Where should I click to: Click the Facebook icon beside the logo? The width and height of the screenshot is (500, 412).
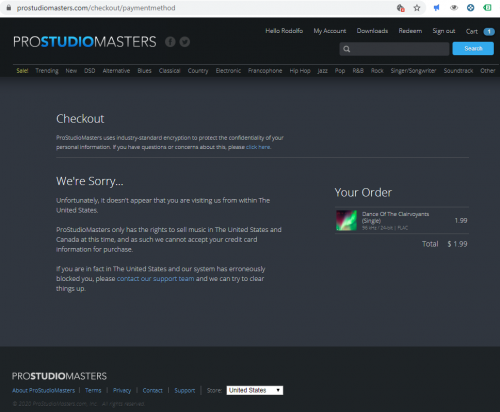coord(170,42)
